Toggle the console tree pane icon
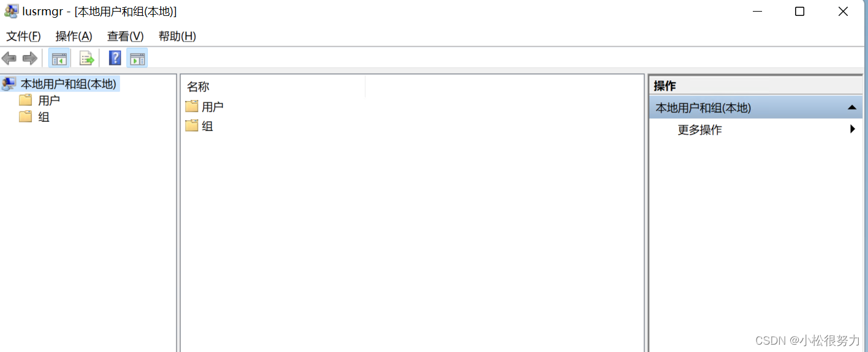Image resolution: width=868 pixels, height=352 pixels. click(x=59, y=59)
